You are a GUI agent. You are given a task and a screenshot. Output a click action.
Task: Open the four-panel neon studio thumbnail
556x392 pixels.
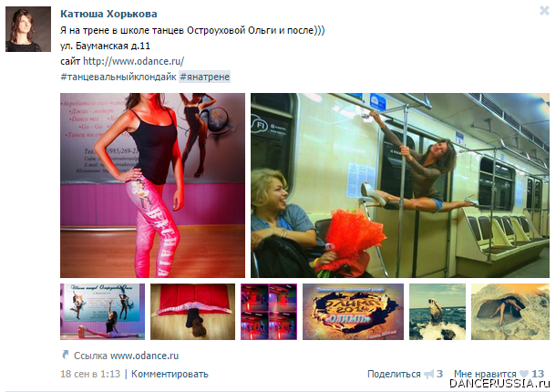click(x=269, y=312)
